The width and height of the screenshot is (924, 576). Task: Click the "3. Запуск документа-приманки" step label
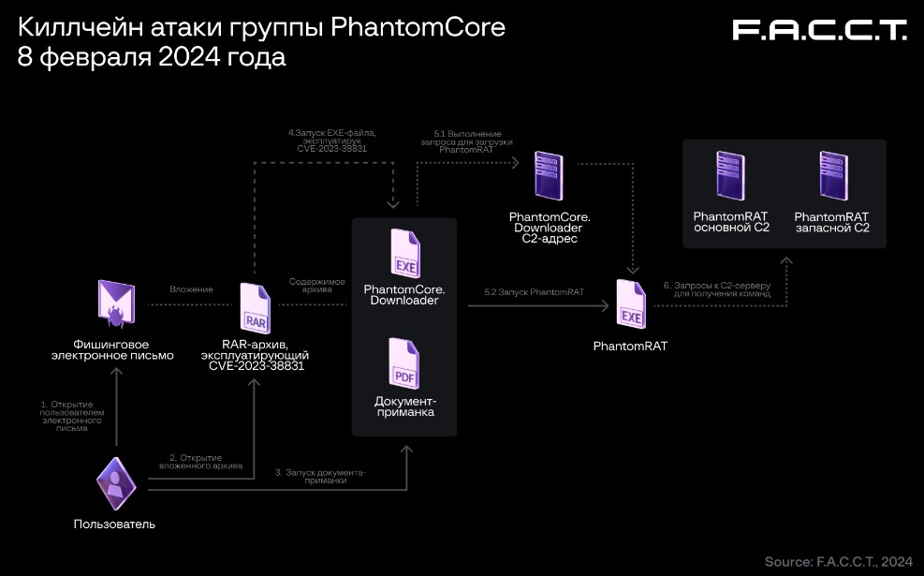320,475
